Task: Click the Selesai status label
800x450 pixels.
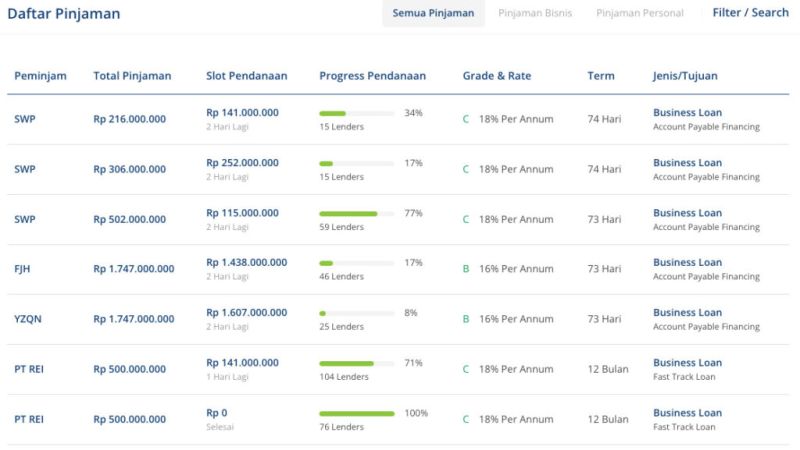Action: coord(220,427)
